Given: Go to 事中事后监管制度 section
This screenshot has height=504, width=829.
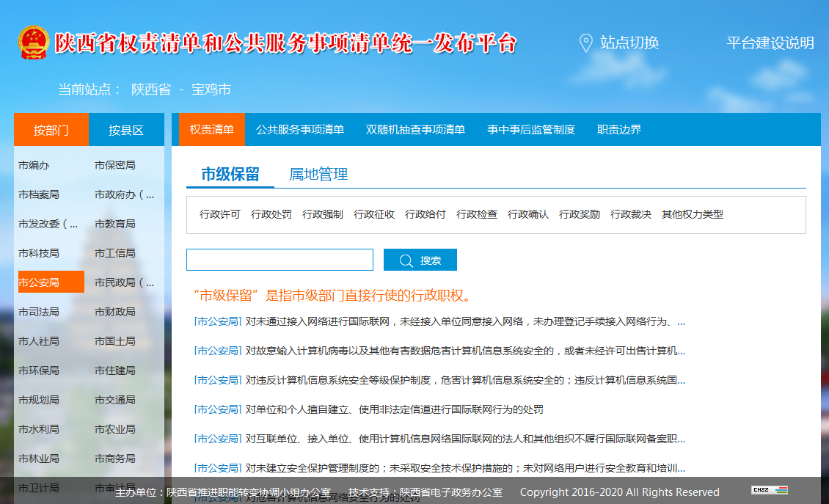Looking at the screenshot, I should point(531,130).
